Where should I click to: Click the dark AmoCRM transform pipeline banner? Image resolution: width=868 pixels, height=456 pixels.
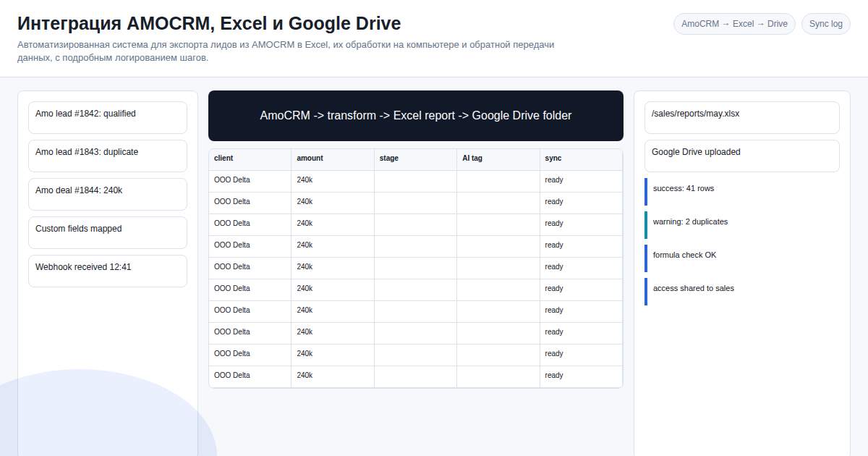pos(416,116)
